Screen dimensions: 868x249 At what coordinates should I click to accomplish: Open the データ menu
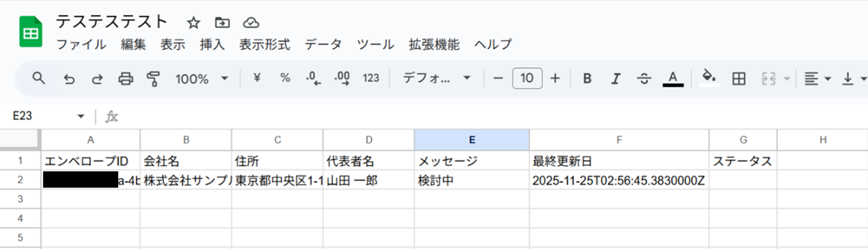323,44
